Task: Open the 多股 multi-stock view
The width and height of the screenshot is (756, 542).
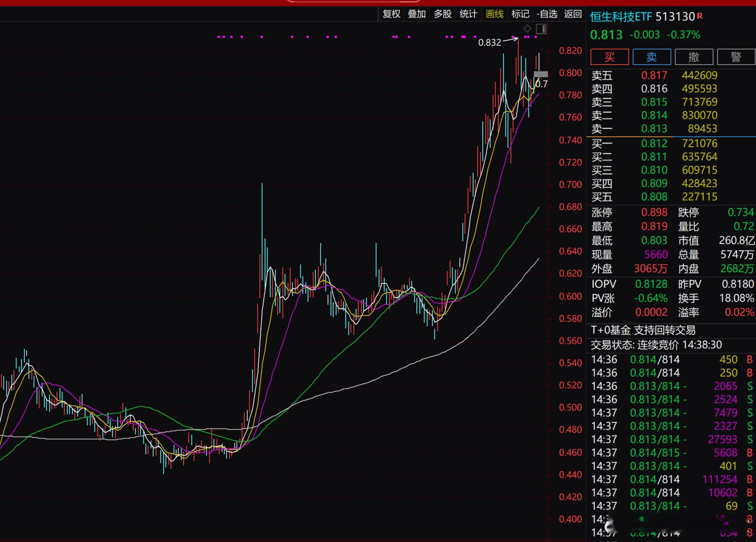Action: (x=443, y=14)
